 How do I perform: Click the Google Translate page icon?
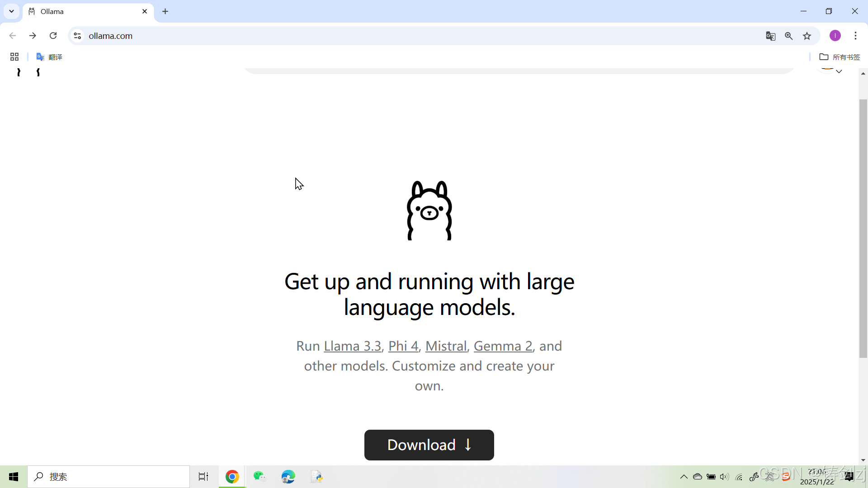coord(770,36)
